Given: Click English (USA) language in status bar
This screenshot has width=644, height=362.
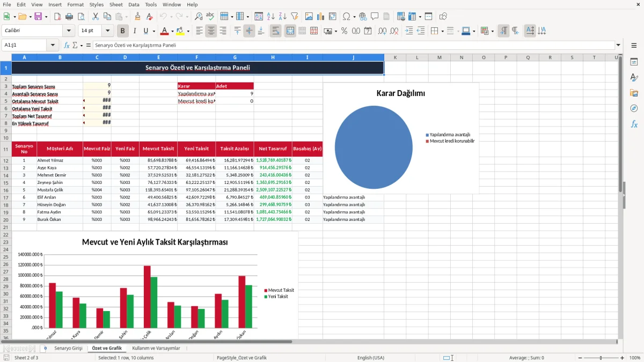Looking at the screenshot, I should [371, 358].
